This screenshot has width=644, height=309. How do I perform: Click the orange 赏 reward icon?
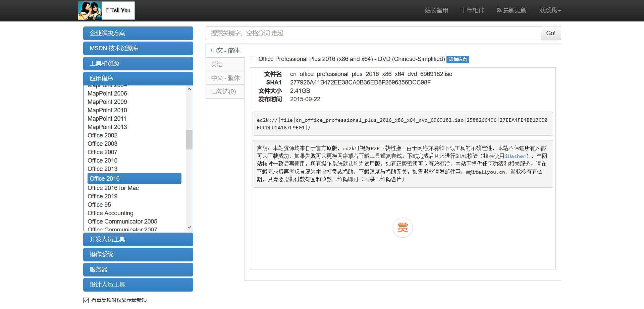[x=402, y=228]
